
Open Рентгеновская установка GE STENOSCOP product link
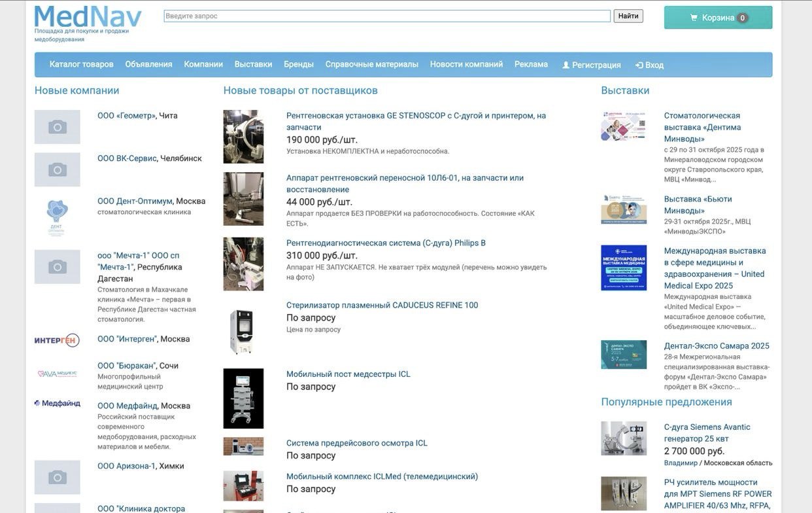[416, 121]
